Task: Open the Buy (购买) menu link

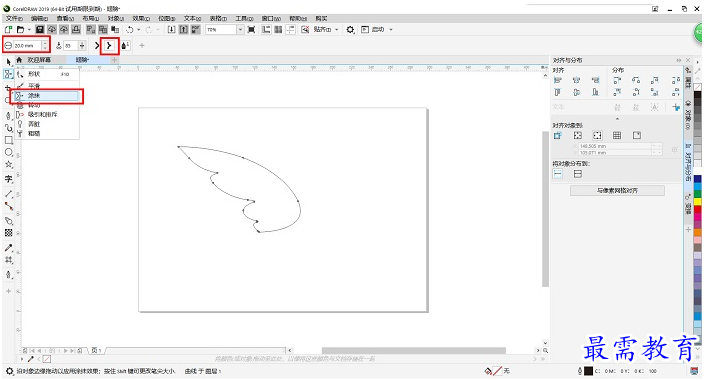Action: point(321,18)
